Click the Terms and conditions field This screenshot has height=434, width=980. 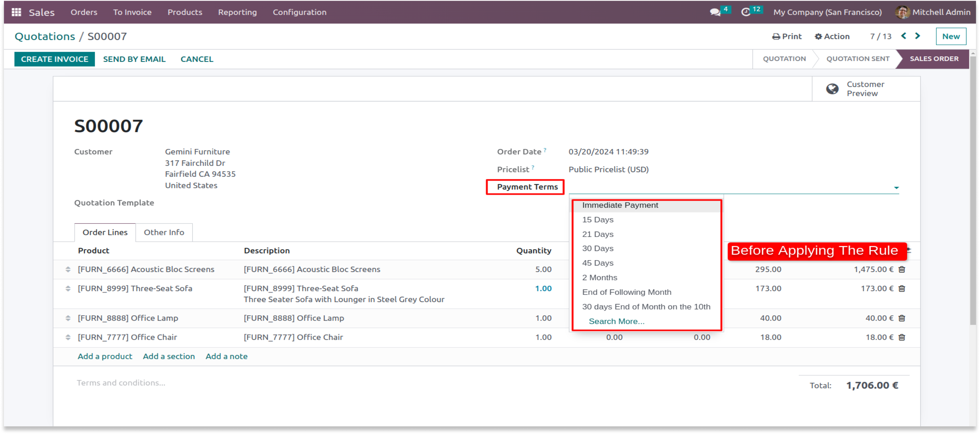121,383
